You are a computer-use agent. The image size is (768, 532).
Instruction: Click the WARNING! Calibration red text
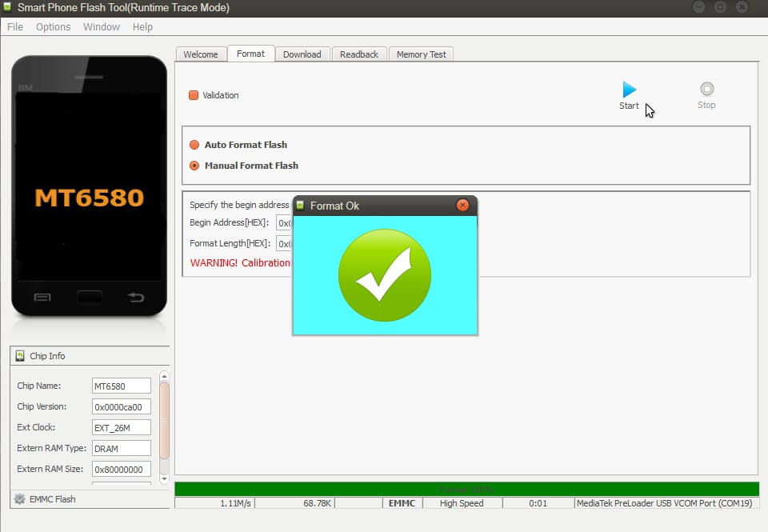(241, 263)
